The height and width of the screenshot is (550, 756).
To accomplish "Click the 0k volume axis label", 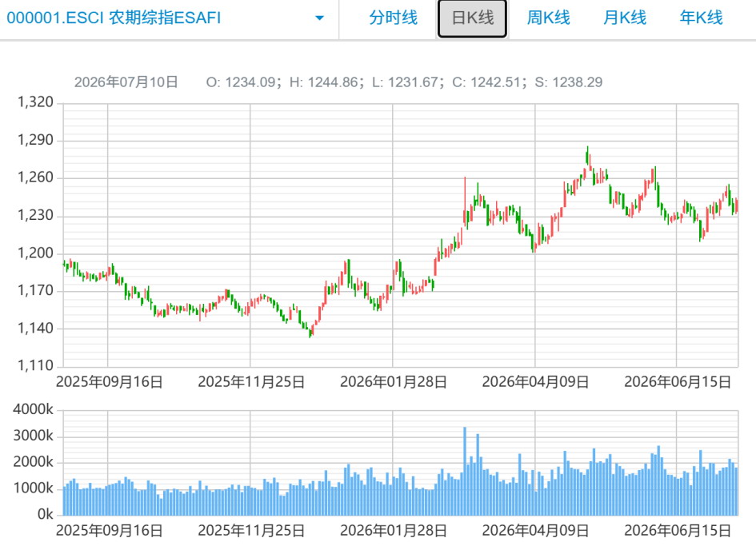I will click(46, 514).
